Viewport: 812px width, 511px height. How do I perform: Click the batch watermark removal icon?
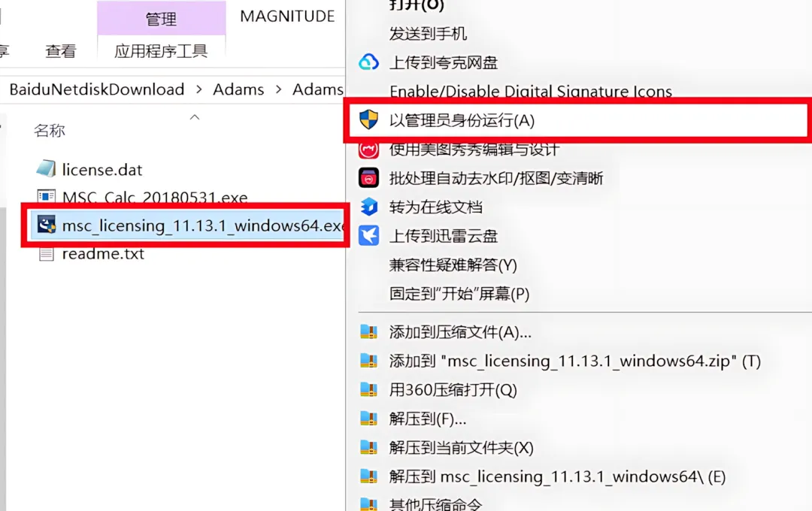point(368,178)
